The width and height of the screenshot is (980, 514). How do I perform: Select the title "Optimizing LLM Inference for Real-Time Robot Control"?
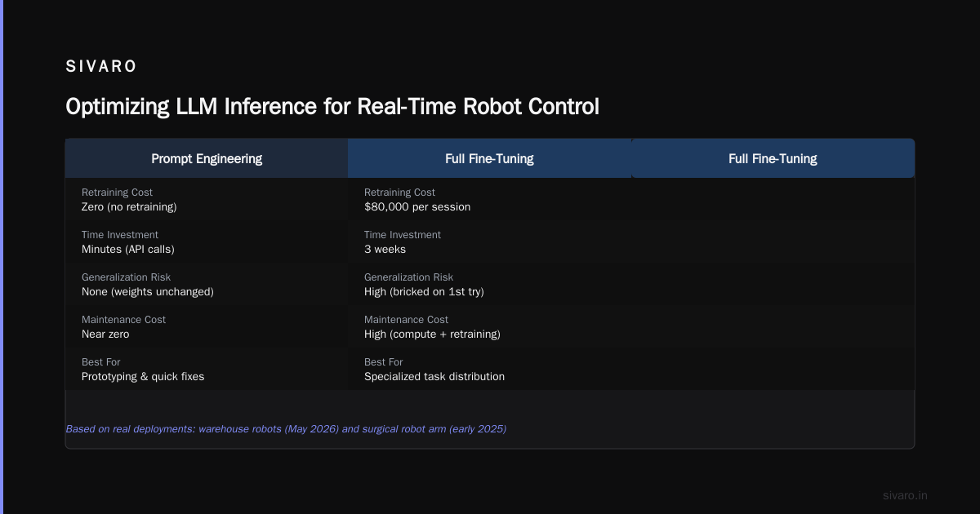tap(332, 107)
